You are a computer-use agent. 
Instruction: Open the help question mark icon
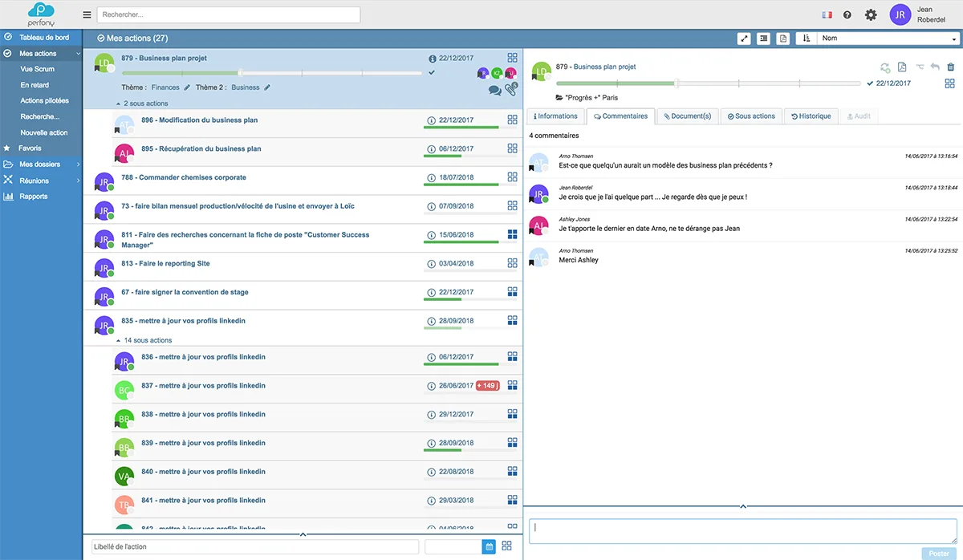point(847,14)
